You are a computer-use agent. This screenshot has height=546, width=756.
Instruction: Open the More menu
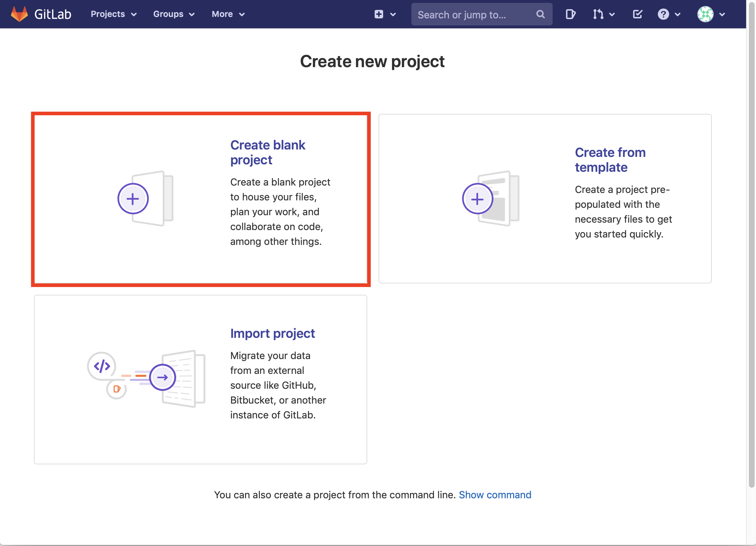[x=228, y=14]
